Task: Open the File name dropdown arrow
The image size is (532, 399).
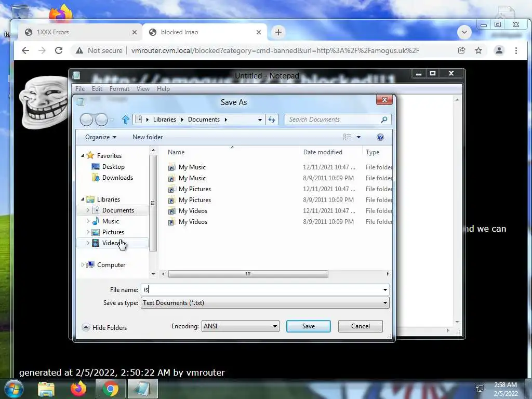Action: [x=385, y=290]
